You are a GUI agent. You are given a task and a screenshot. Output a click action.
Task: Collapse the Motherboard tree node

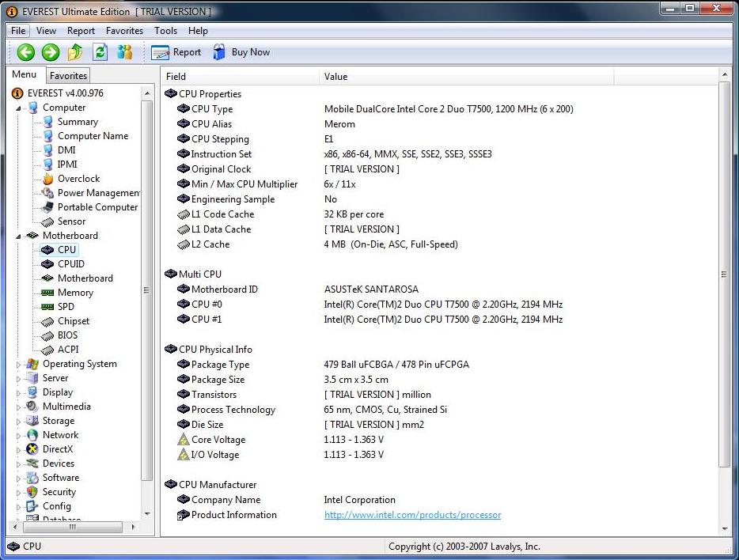pyautogui.click(x=18, y=236)
